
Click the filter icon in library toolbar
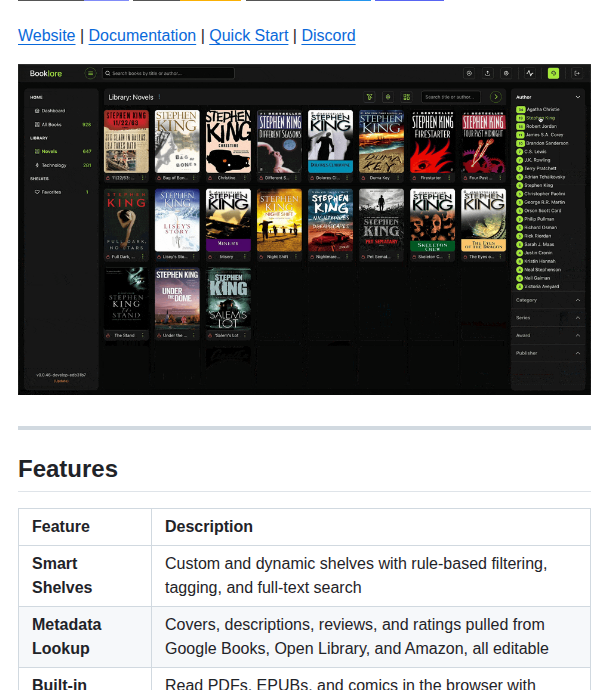(x=369, y=97)
